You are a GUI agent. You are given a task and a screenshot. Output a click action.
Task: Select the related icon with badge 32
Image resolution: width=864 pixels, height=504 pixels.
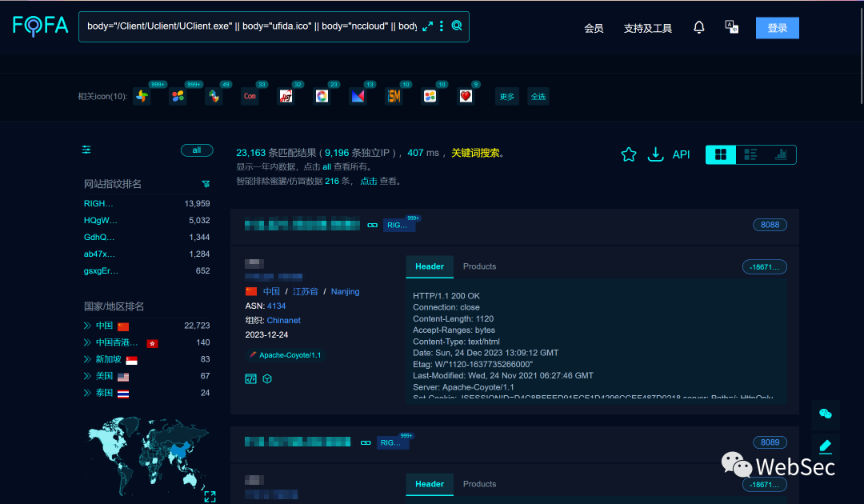point(286,96)
